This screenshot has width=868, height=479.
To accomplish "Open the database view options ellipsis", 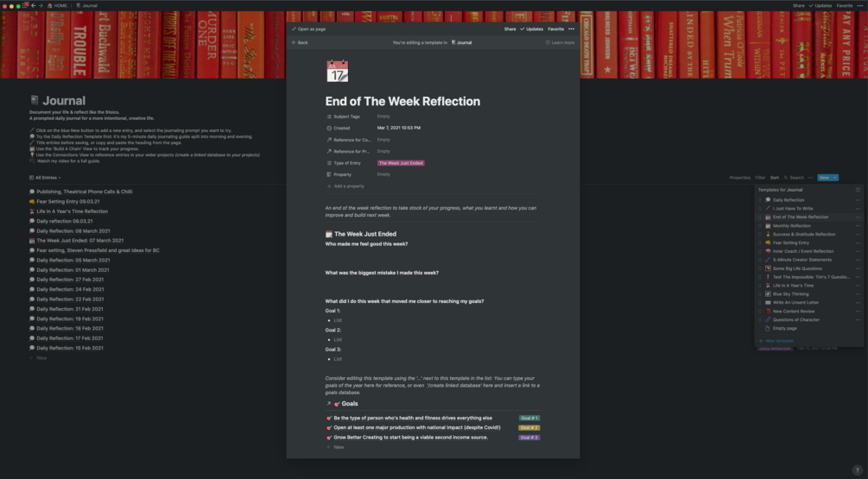I will (x=810, y=178).
